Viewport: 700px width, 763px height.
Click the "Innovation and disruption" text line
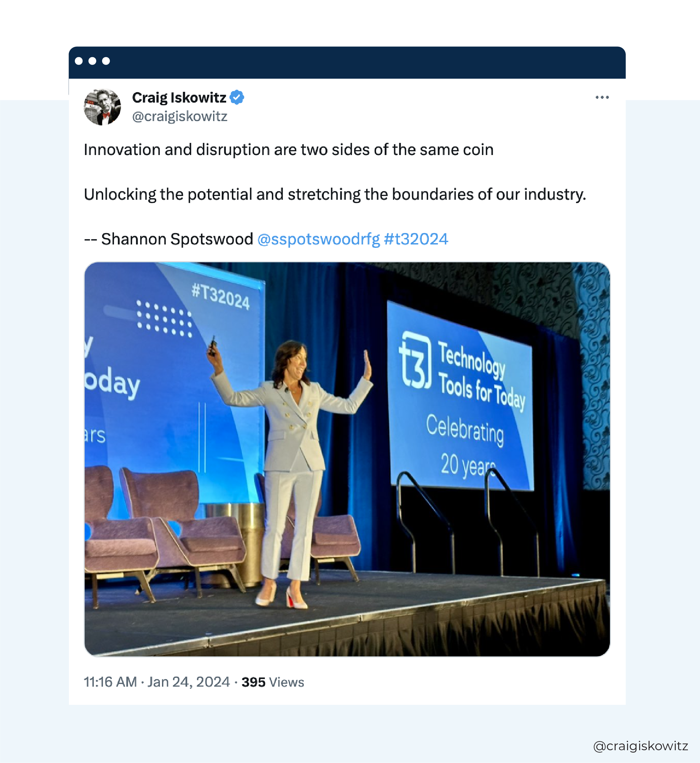tap(289, 150)
